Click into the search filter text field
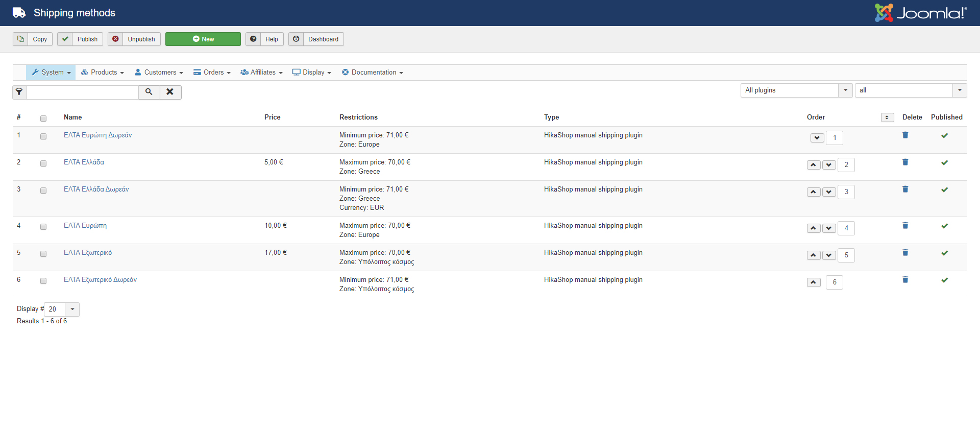The image size is (980, 429). click(83, 92)
